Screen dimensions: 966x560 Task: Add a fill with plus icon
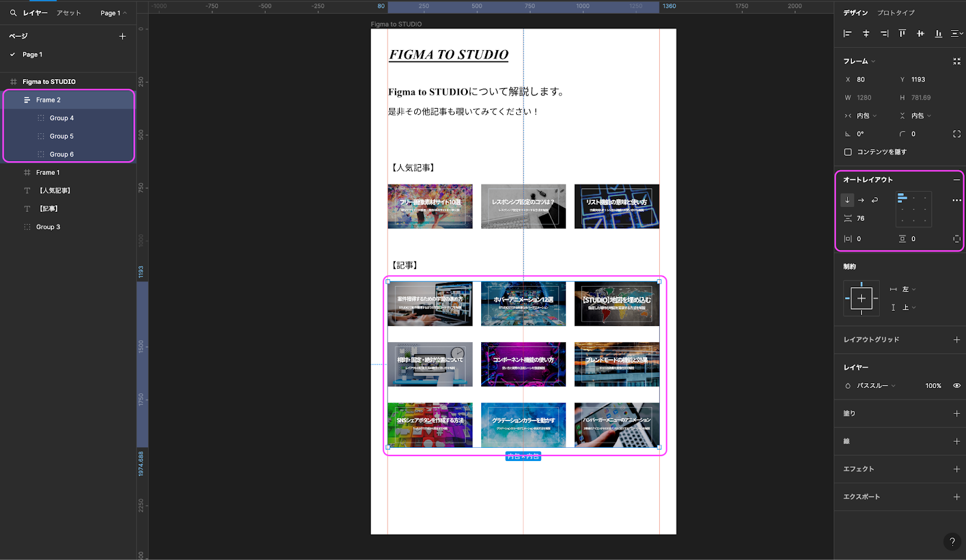(957, 413)
